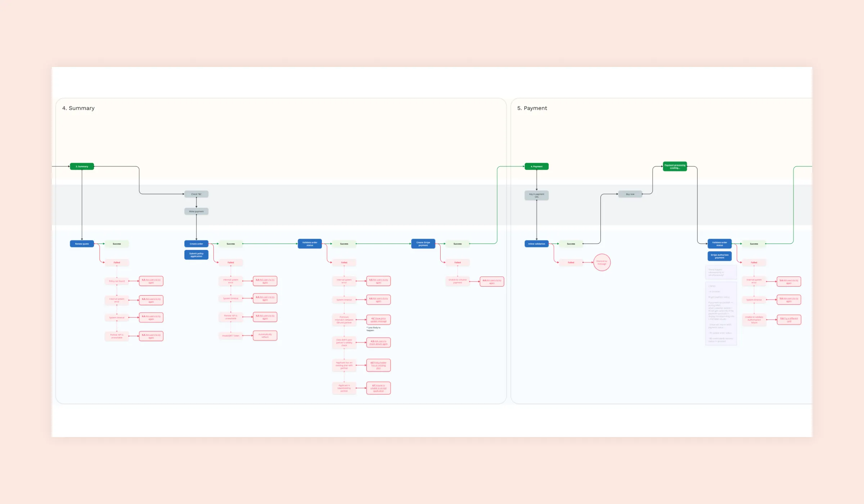The image size is (864, 504).
Task: Click the 'Submit policy application' node
Action: pos(196,255)
